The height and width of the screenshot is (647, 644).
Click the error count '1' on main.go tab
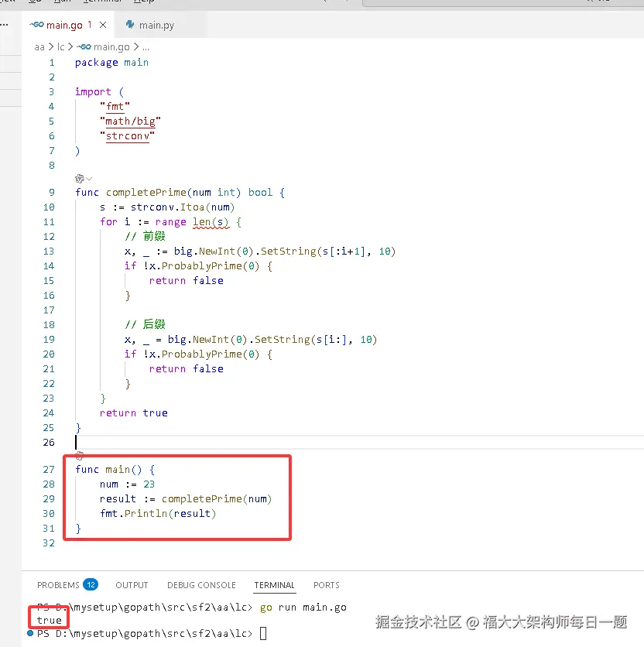[90, 25]
